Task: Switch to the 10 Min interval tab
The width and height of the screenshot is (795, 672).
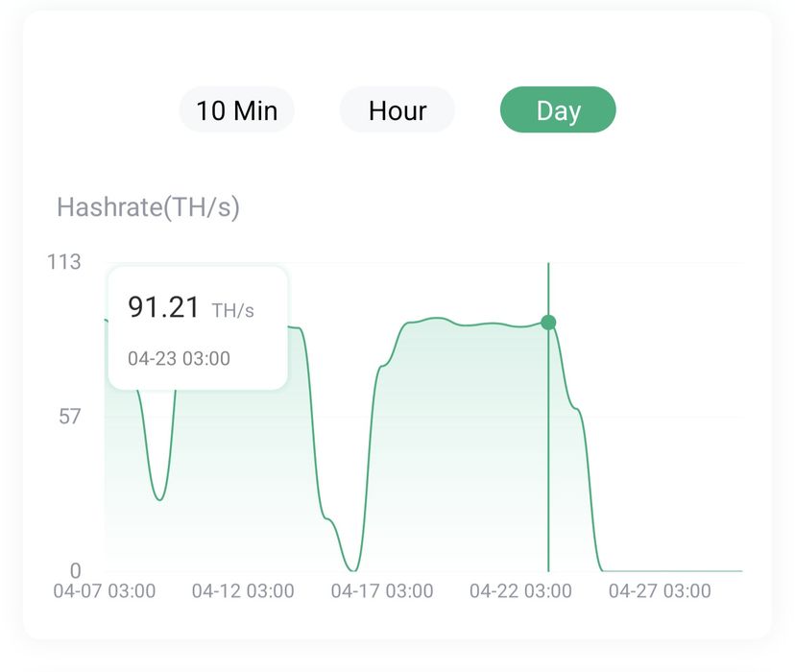Action: point(237,110)
